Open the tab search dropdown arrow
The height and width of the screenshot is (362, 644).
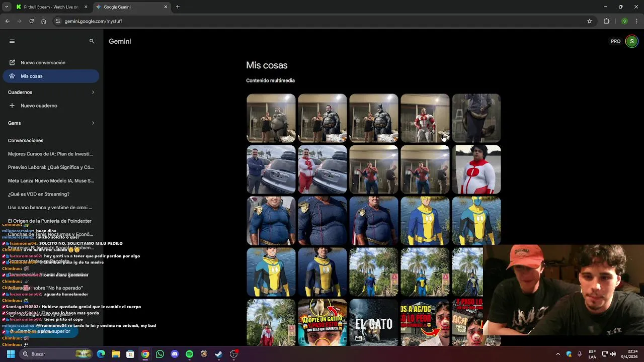[6, 7]
